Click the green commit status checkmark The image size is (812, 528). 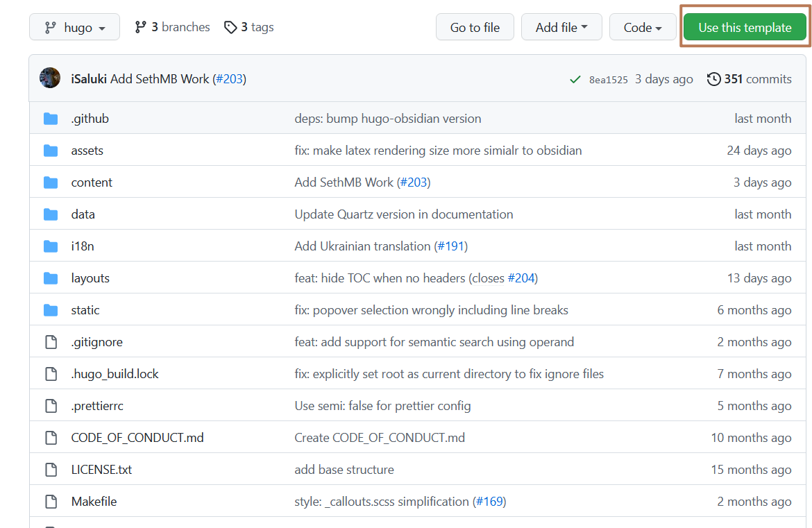click(x=575, y=79)
